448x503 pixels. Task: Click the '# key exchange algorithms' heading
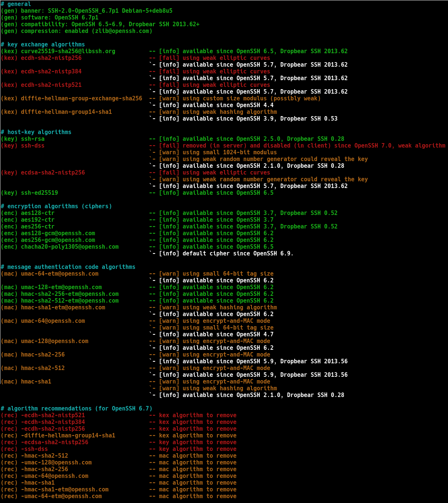click(43, 45)
